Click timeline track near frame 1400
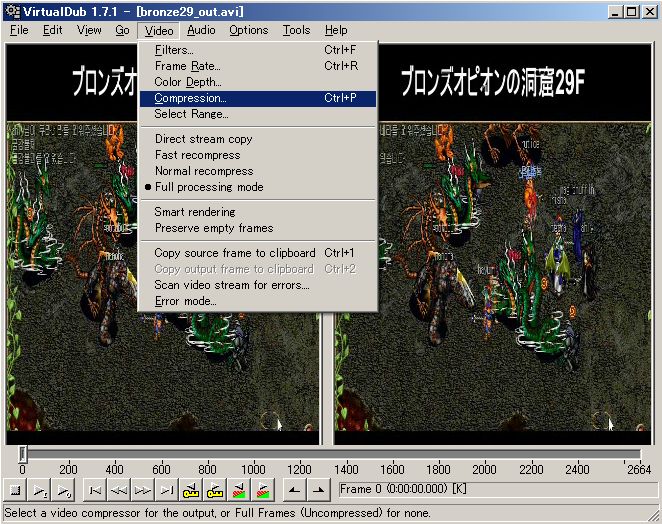This screenshot has width=662, height=524. coord(346,455)
